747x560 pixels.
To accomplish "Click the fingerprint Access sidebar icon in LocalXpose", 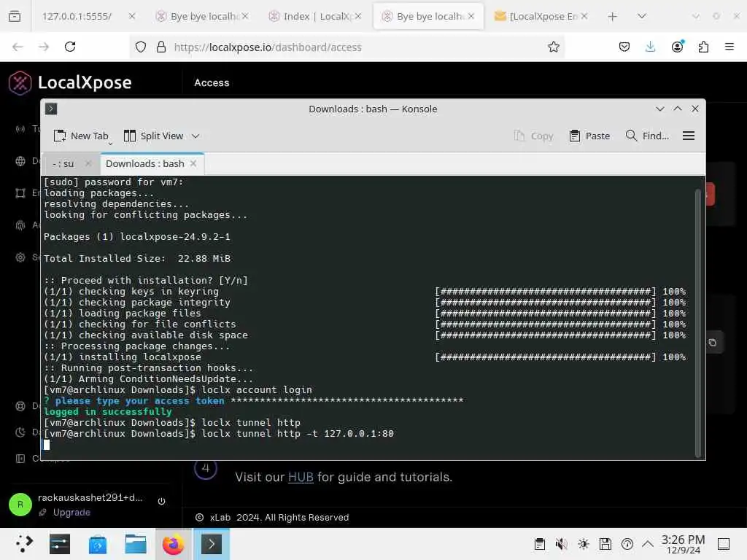I will pyautogui.click(x=20, y=225).
